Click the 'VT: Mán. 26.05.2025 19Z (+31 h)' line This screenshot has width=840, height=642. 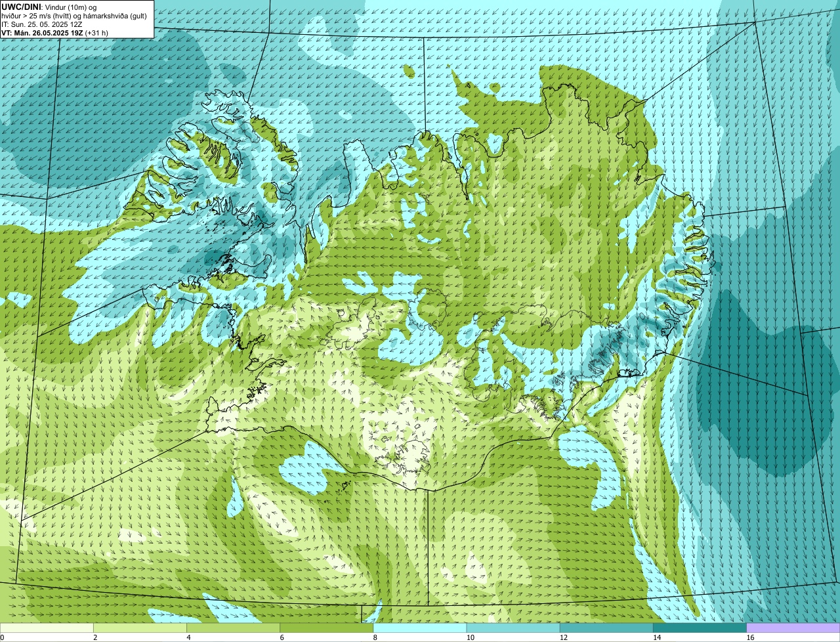click(x=55, y=32)
